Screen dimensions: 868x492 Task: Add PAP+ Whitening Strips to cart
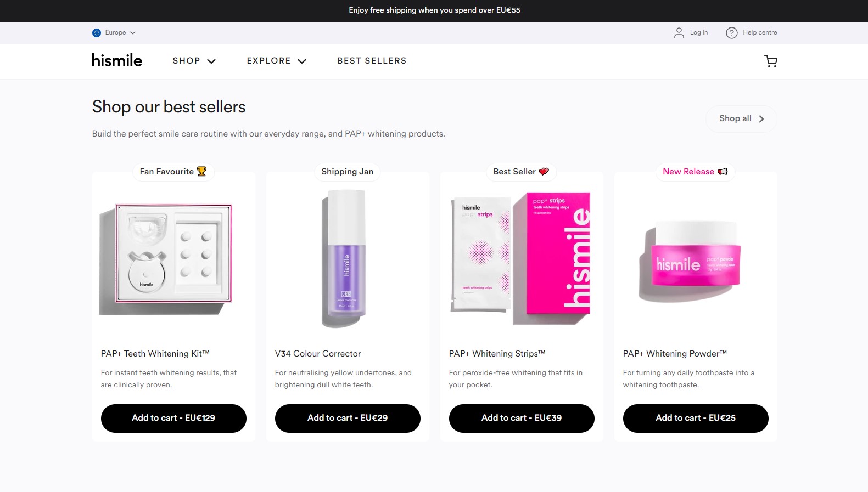point(522,418)
